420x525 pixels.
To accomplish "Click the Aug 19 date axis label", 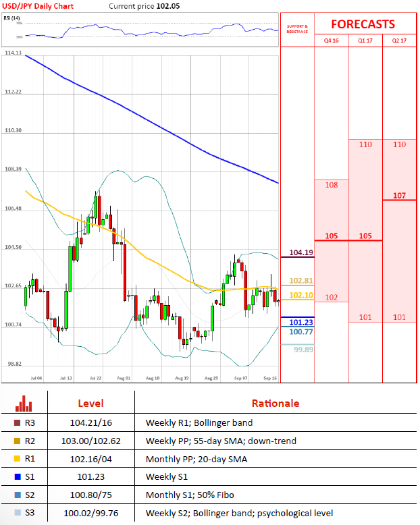I will point(182,378).
